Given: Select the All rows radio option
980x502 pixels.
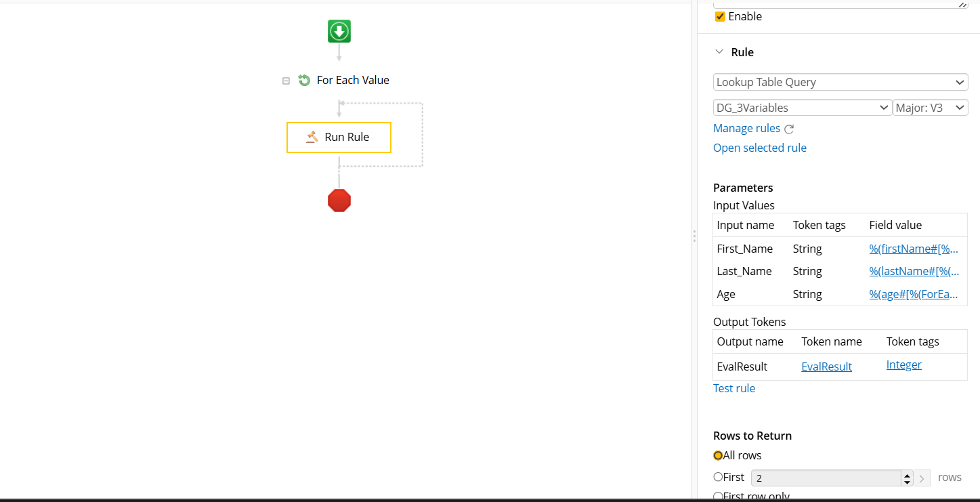Looking at the screenshot, I should (718, 455).
